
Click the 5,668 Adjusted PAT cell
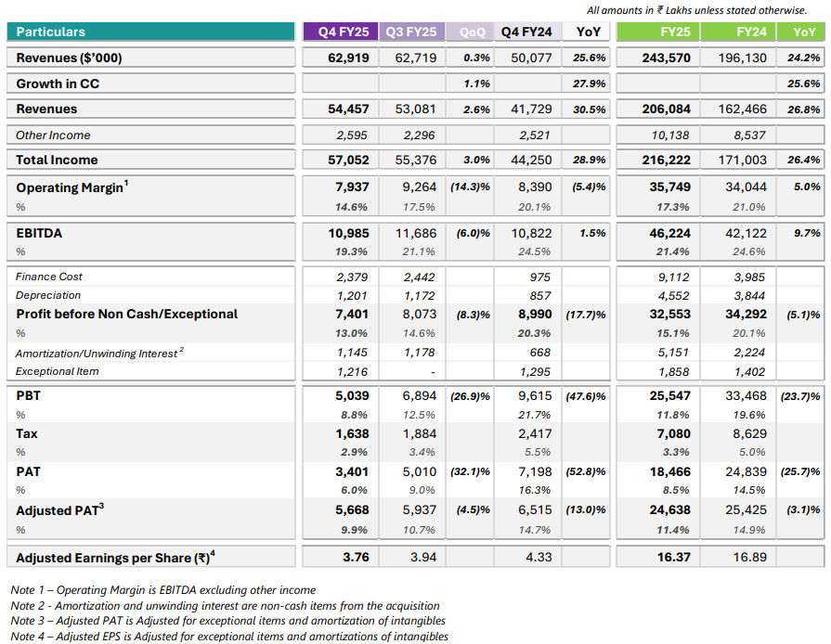coord(352,510)
